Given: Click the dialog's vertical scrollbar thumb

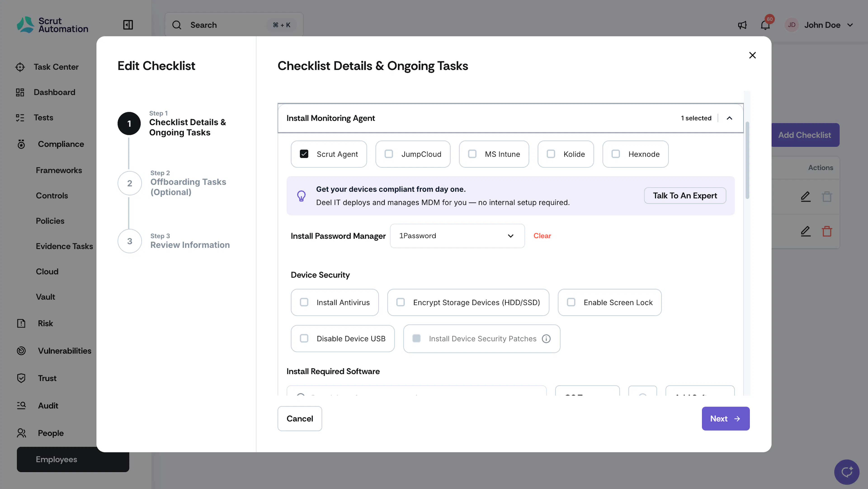Looking at the screenshot, I should [x=747, y=160].
